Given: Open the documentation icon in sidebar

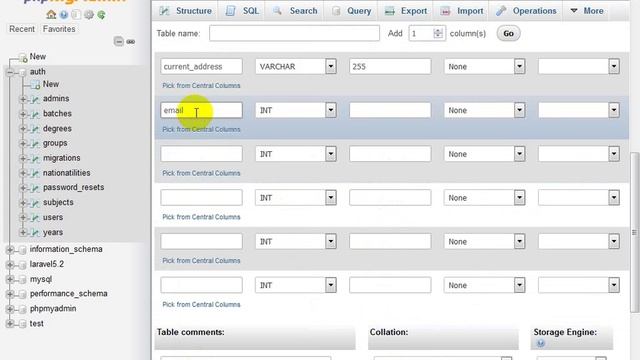Looking at the screenshot, I should coord(76,15).
